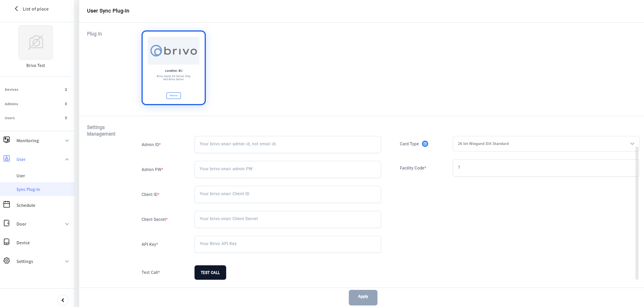Viewport: 644px width, 307px height.
Task: Collapse the User menu chevron
Action: (x=67, y=159)
